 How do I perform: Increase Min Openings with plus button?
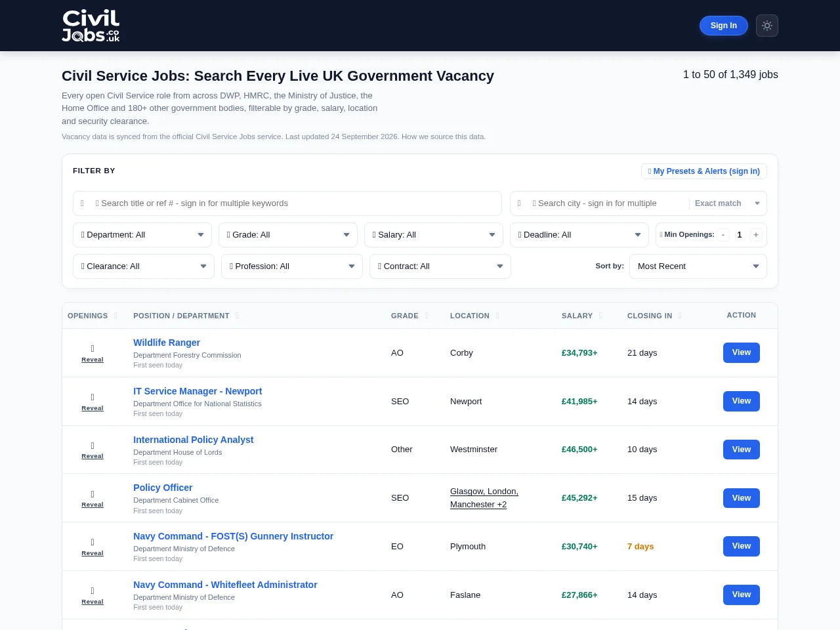pos(756,235)
